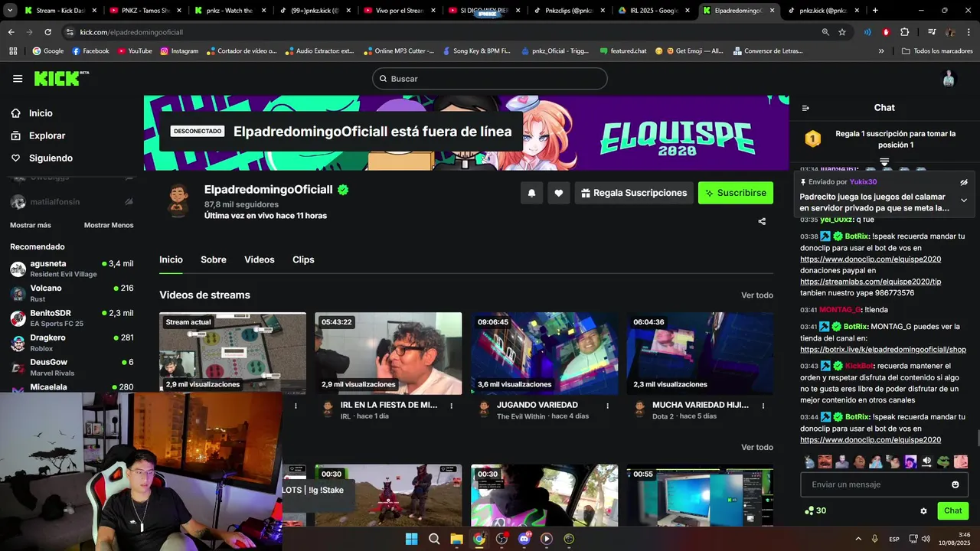This screenshot has width=980, height=551.
Task: Open the Clips tab of the channel
Action: (x=303, y=260)
